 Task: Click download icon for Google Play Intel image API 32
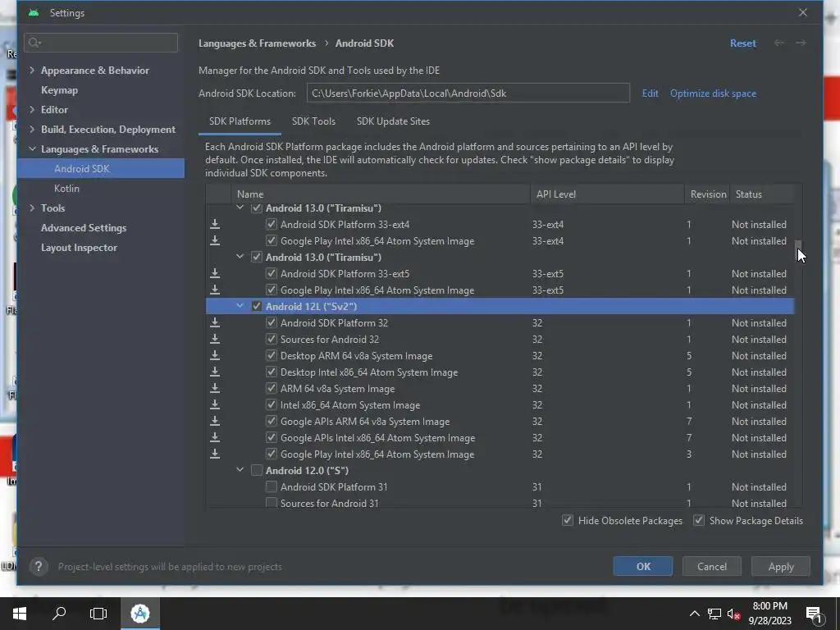pyautogui.click(x=215, y=454)
